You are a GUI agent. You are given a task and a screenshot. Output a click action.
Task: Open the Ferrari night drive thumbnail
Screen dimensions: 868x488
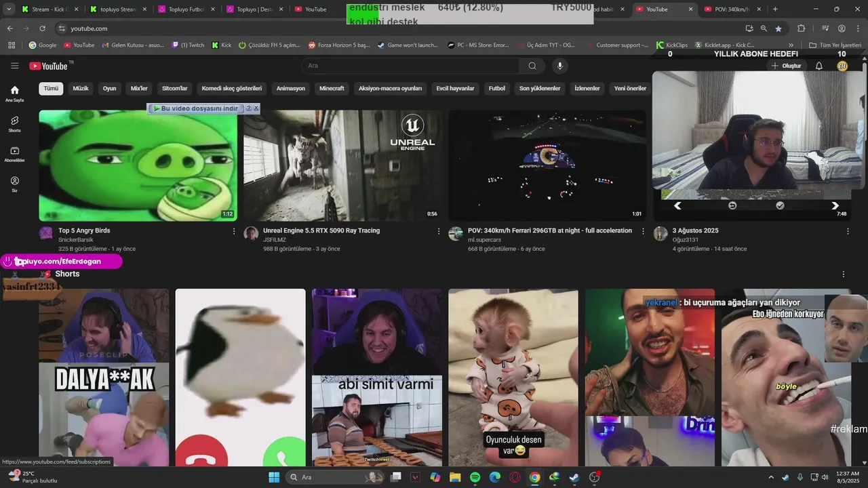[x=547, y=165]
